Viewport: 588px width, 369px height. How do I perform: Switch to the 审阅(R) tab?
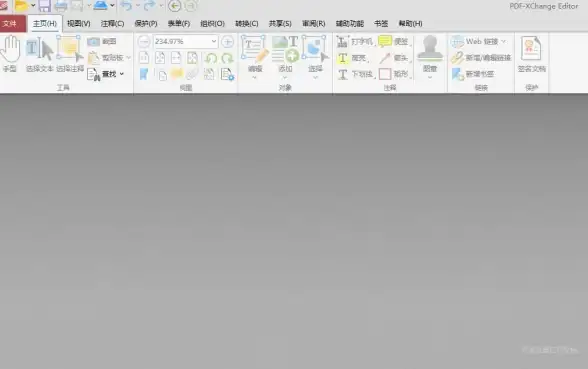pyautogui.click(x=314, y=24)
